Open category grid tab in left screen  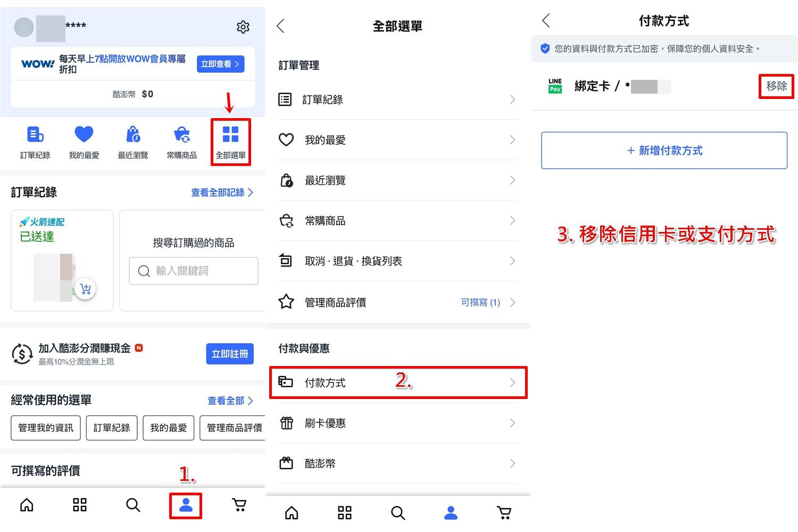pyautogui.click(x=80, y=505)
